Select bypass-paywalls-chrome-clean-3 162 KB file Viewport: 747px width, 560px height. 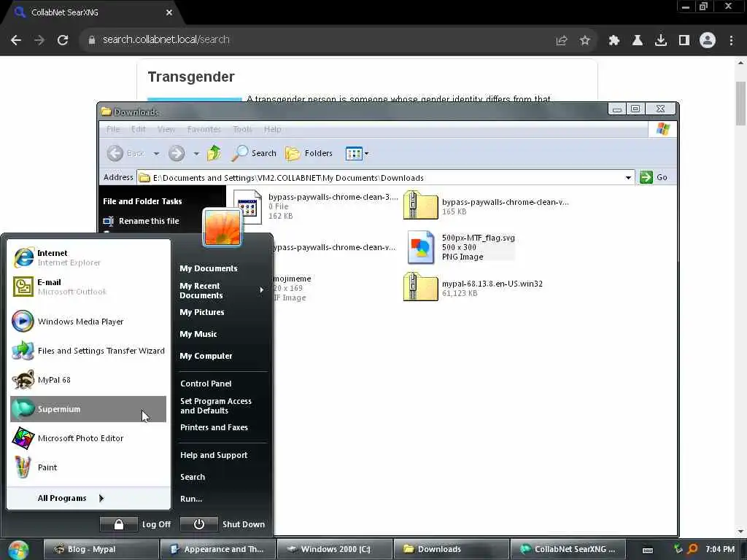pyautogui.click(x=315, y=206)
